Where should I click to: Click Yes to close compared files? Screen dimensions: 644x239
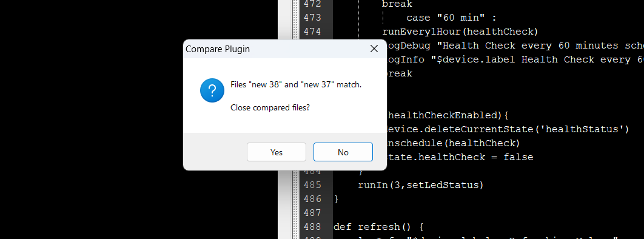click(x=277, y=152)
